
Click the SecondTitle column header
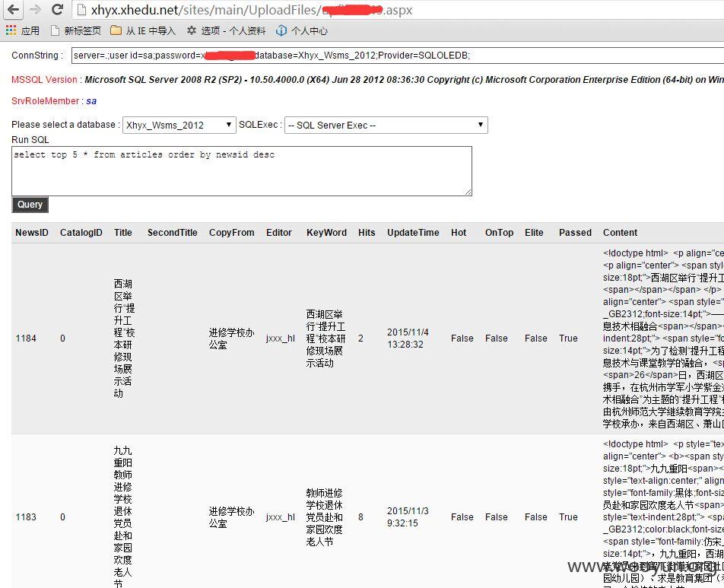click(172, 233)
